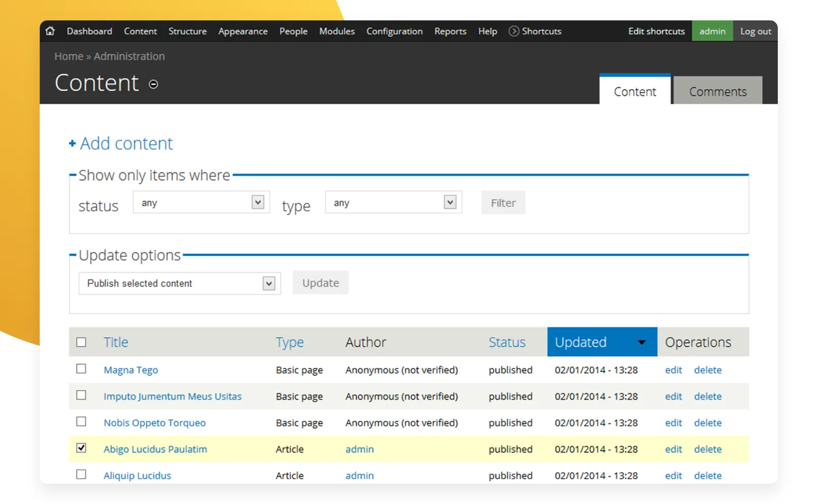
Task: Click the Operations column header
Action: click(x=698, y=343)
